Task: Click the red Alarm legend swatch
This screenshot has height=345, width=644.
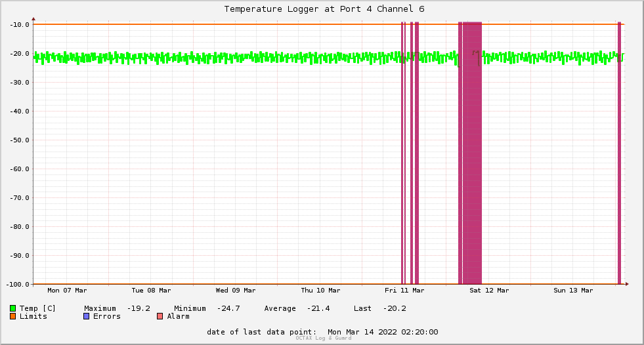Action: pyautogui.click(x=160, y=316)
